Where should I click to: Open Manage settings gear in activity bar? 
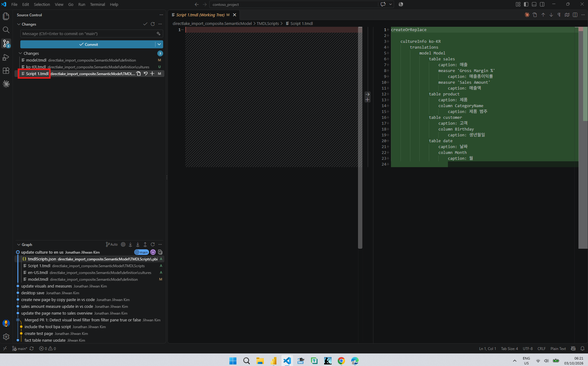(x=6, y=337)
